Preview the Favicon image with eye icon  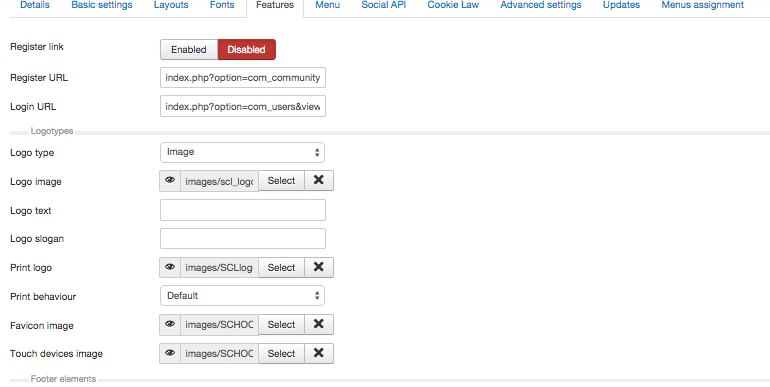(170, 325)
